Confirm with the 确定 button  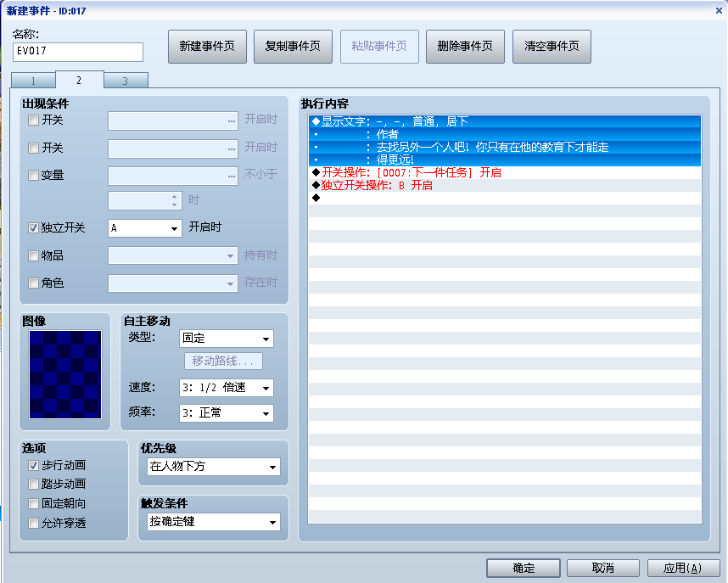524,568
